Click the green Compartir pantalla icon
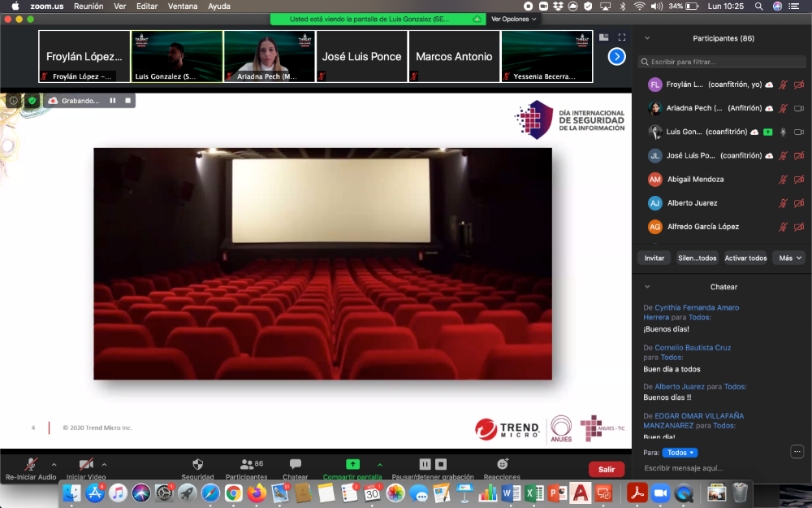The image size is (812, 508). point(352,464)
